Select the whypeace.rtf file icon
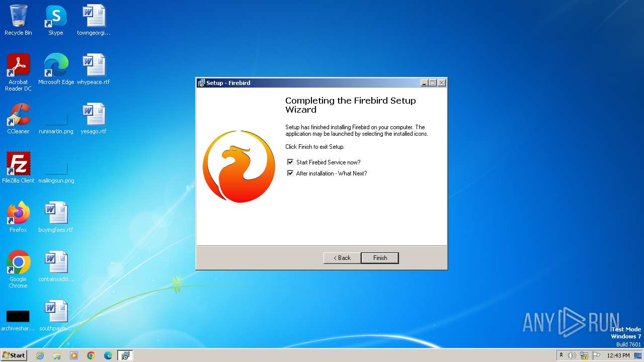The height and width of the screenshot is (362, 644). point(94,69)
